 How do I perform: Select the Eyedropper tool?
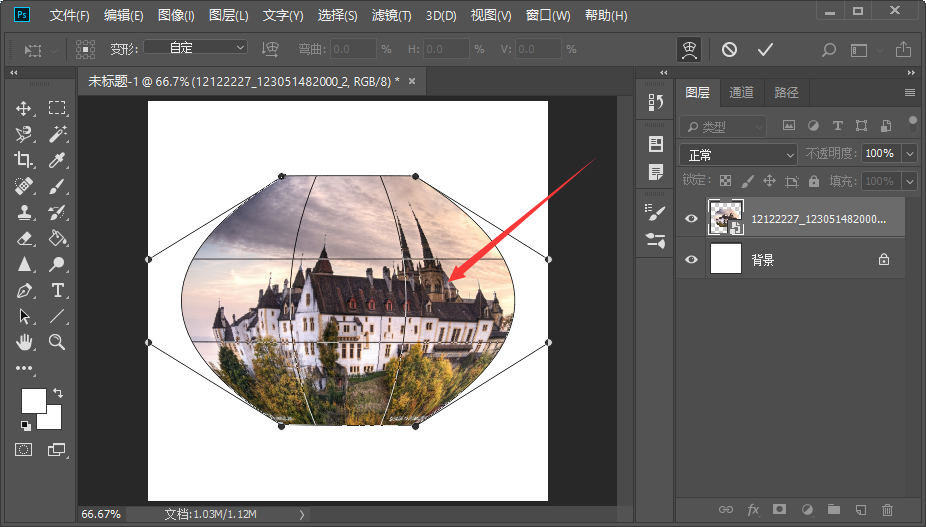(x=57, y=160)
